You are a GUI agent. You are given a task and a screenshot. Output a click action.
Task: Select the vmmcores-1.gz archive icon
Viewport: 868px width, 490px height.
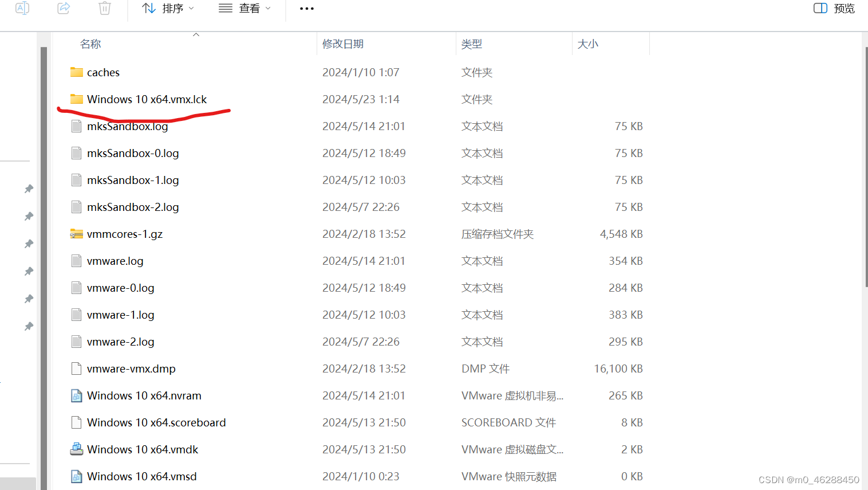pyautogui.click(x=77, y=234)
